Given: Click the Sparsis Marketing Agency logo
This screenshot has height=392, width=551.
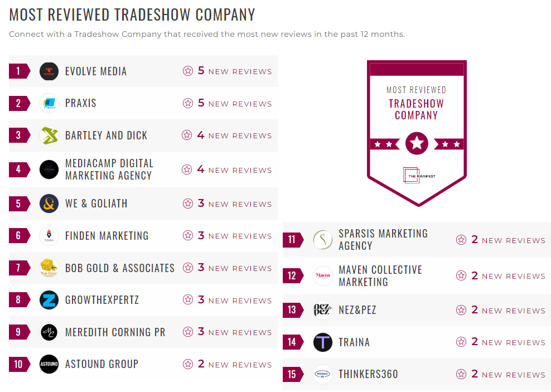Looking at the screenshot, I should click(x=323, y=240).
